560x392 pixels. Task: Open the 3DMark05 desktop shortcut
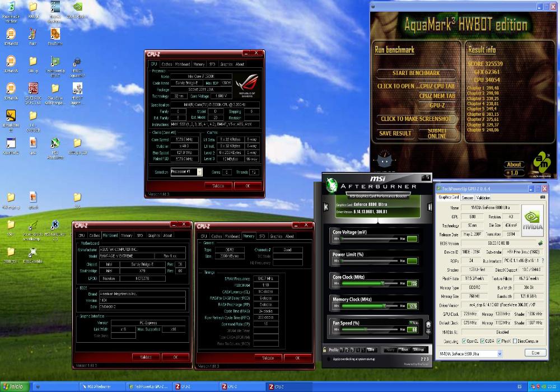click(11, 64)
